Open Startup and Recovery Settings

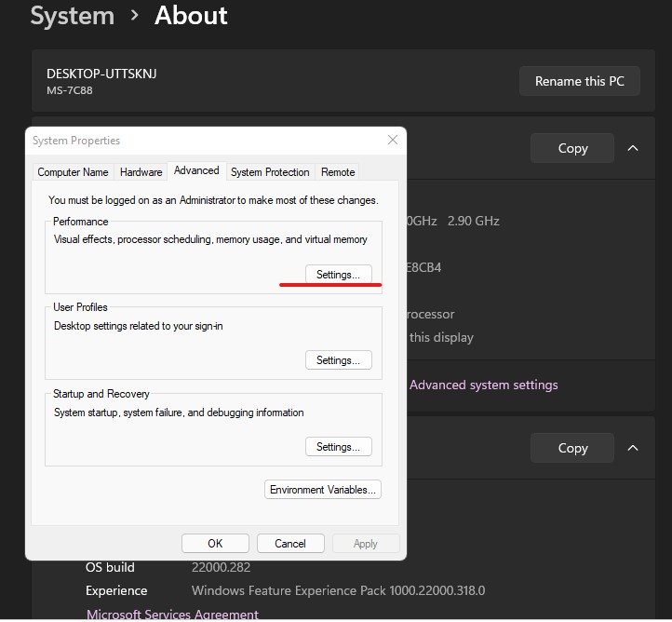point(338,447)
